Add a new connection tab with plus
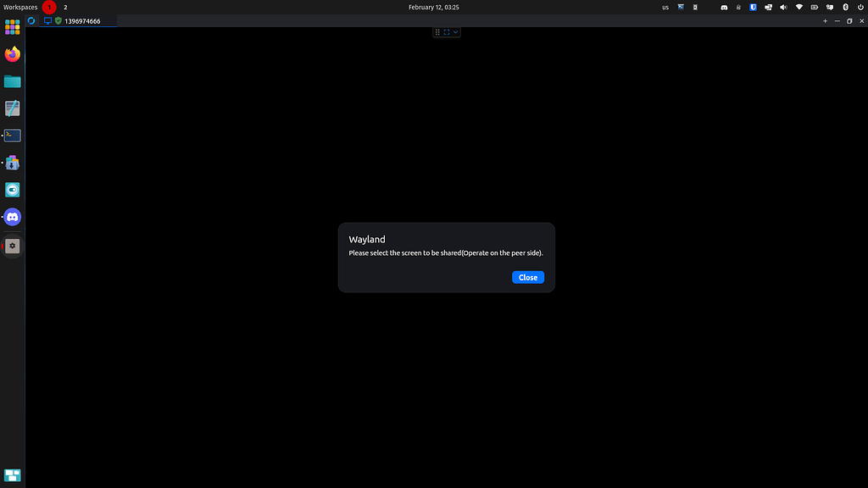This screenshot has width=868, height=488. pyautogui.click(x=825, y=21)
